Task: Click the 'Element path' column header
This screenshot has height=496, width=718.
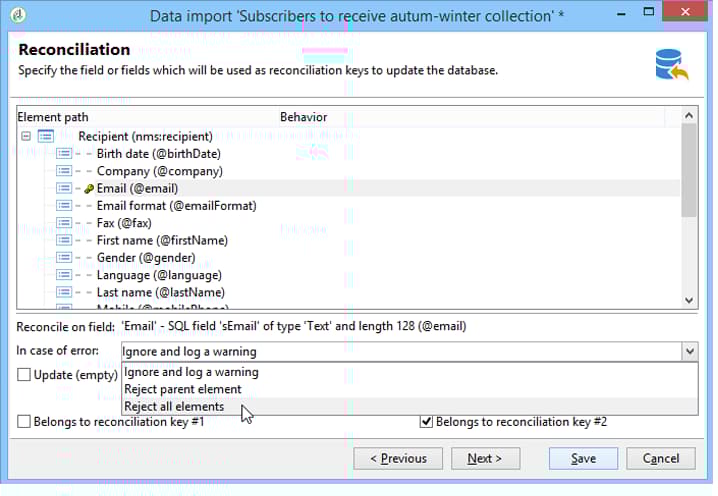Action: [x=148, y=117]
